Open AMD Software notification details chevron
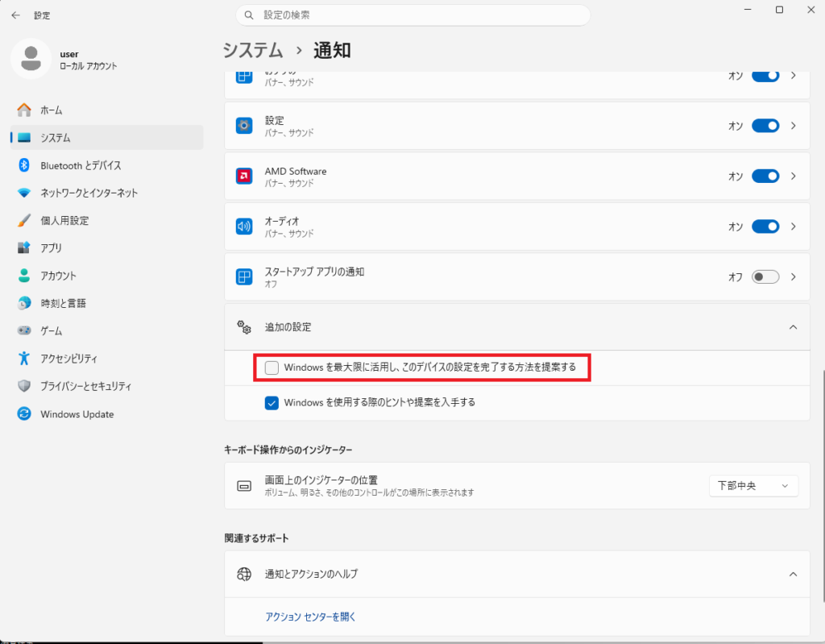 coord(794,176)
